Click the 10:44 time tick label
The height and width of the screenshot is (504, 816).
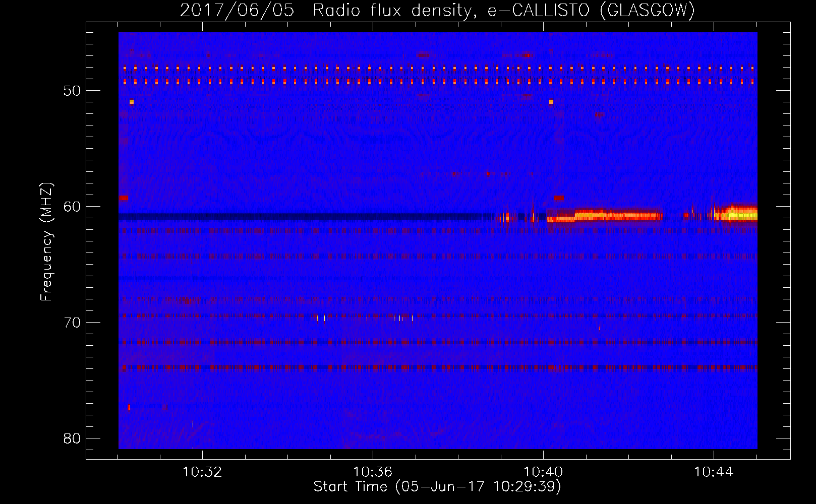[x=714, y=472]
